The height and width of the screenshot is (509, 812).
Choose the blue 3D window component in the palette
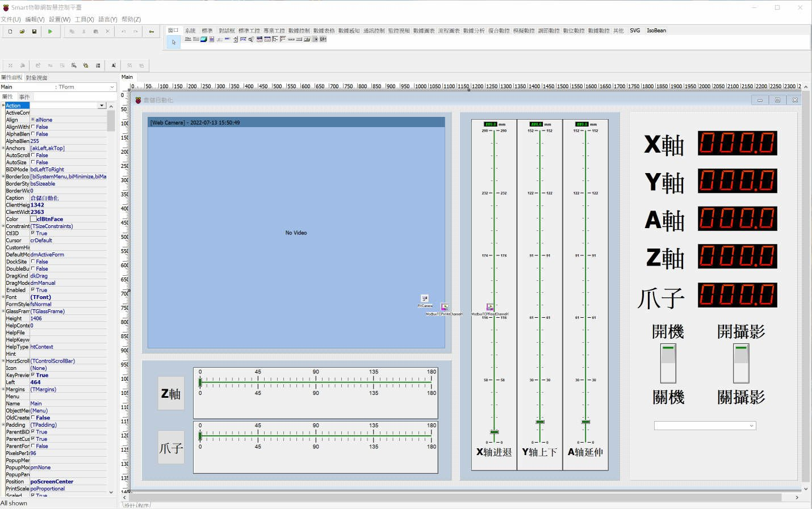coord(203,39)
